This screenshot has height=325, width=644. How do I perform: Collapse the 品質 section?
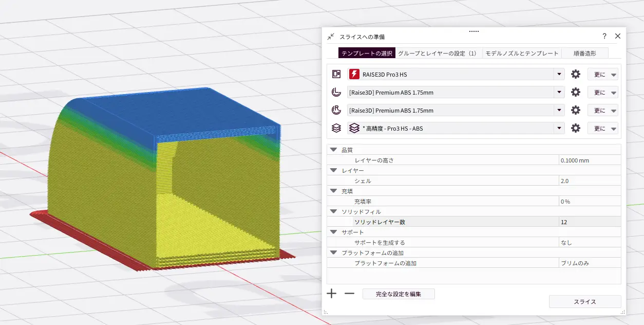[334, 150]
